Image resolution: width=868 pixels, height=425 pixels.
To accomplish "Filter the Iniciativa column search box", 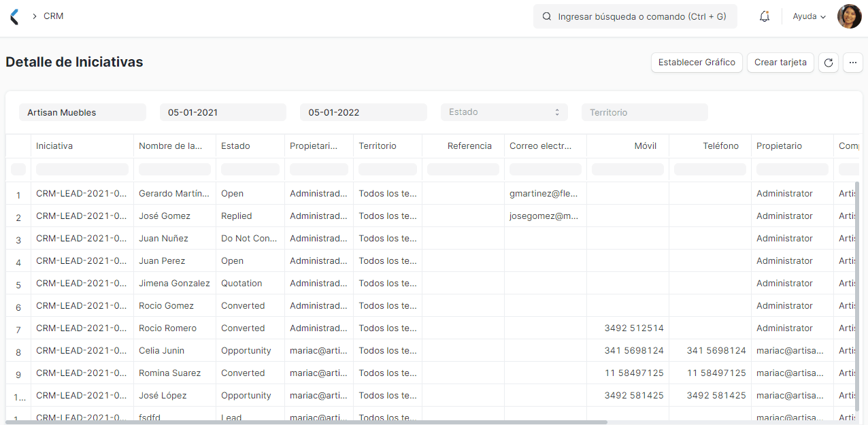I will tap(82, 169).
